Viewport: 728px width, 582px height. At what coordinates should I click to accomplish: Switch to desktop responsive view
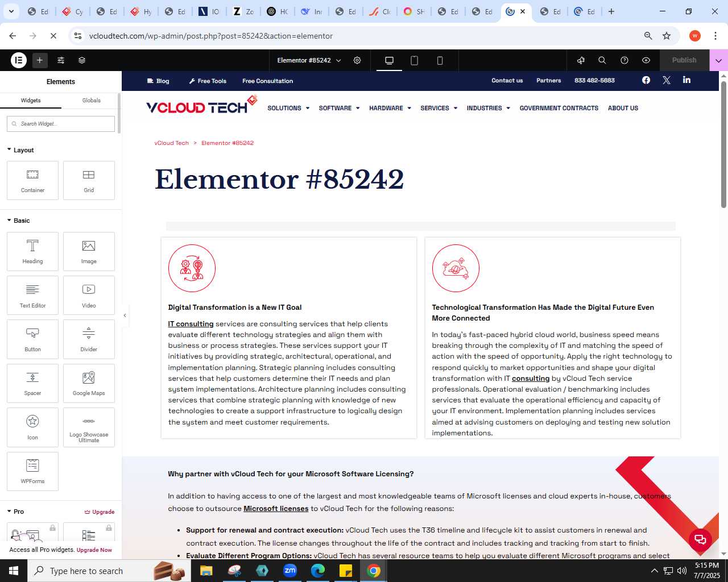[x=390, y=60]
